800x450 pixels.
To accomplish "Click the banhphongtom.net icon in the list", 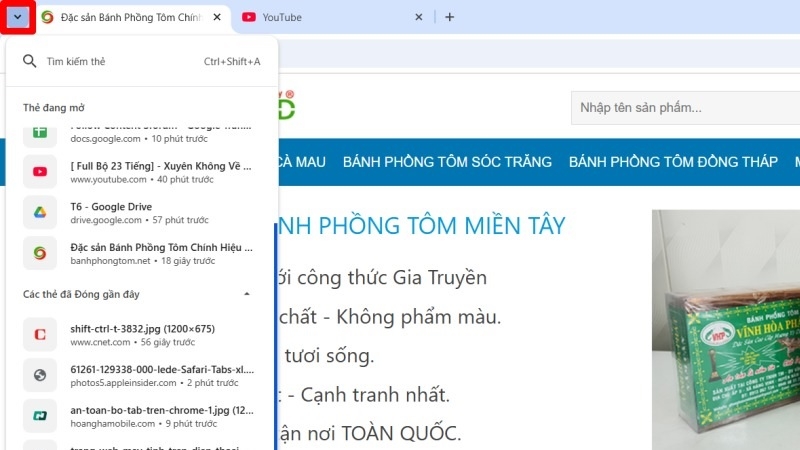I will coord(40,254).
